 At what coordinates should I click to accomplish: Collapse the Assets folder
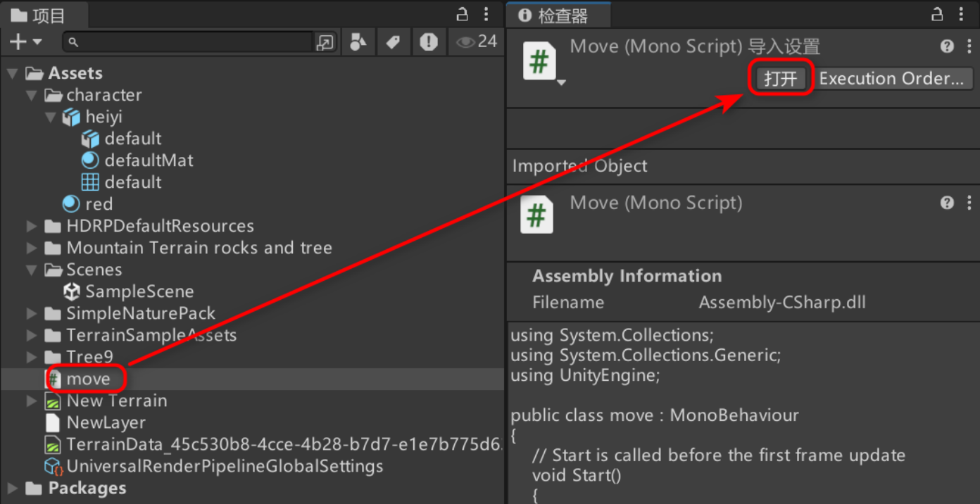click(x=12, y=73)
